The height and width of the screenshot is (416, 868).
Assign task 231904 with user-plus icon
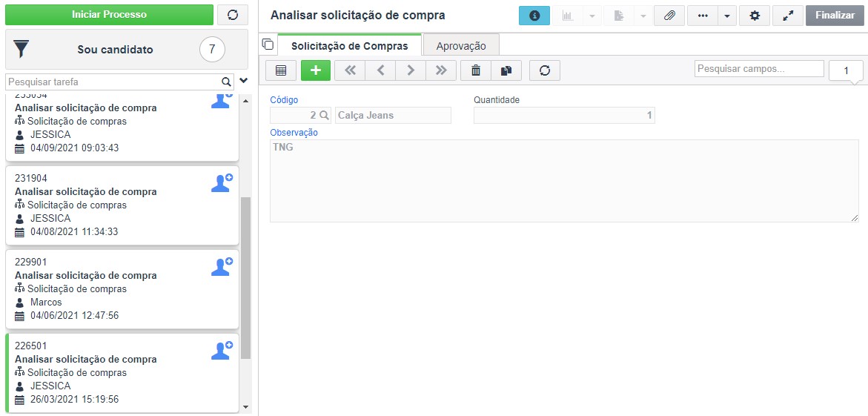[x=222, y=183]
